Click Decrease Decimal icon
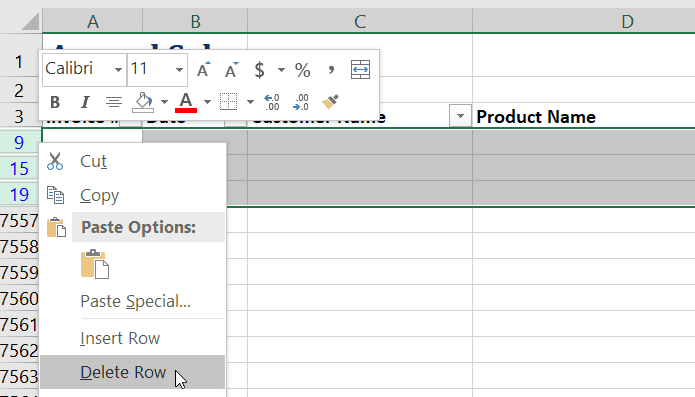Viewport: 695px width, 397px height. (301, 102)
